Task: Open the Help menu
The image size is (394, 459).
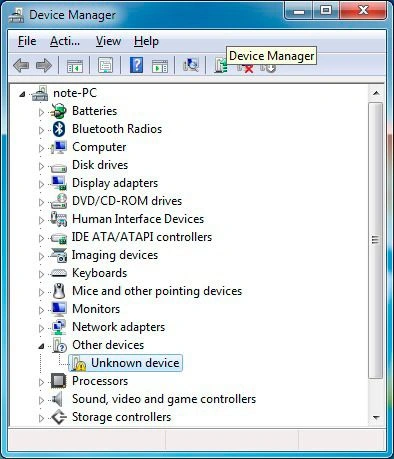Action: 146,41
